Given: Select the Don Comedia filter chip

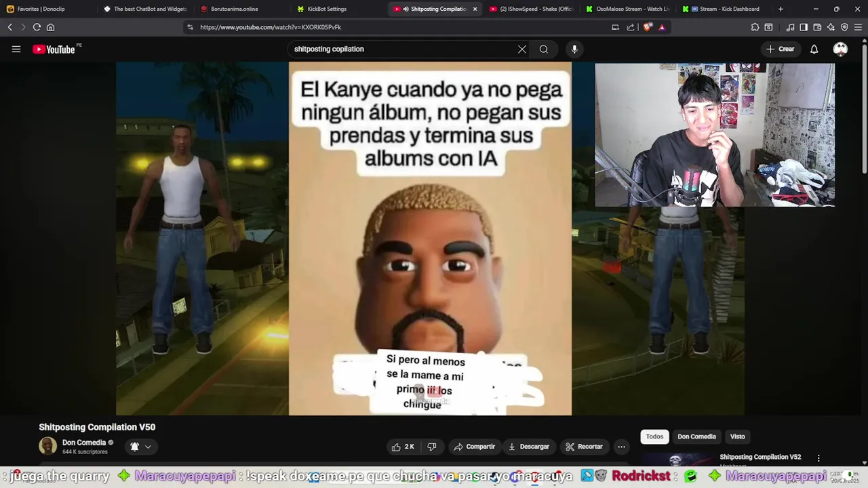Looking at the screenshot, I should pyautogui.click(x=696, y=436).
